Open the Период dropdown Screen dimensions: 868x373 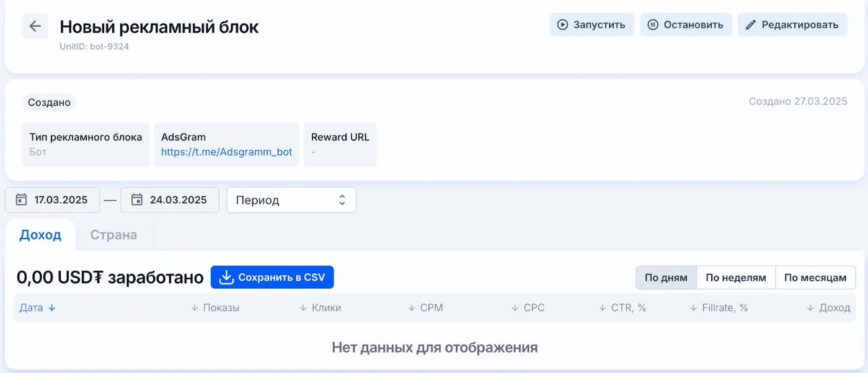click(291, 200)
